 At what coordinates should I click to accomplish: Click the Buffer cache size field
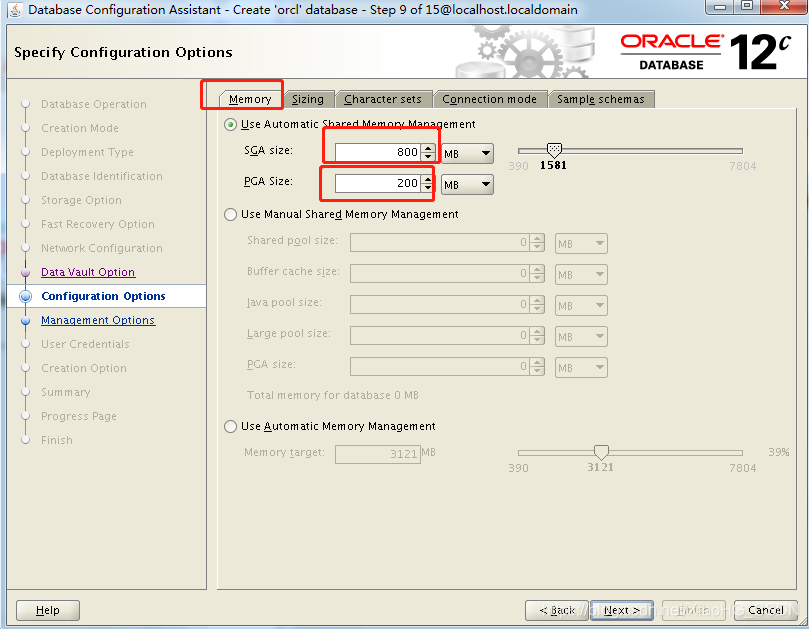tap(440, 273)
